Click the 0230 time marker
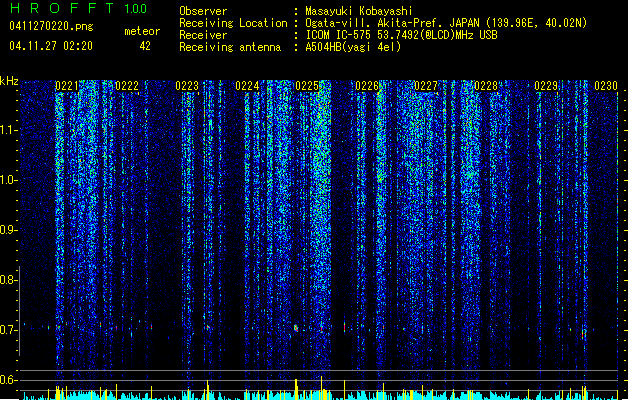Screen dimensions: 629x400 click(x=606, y=86)
